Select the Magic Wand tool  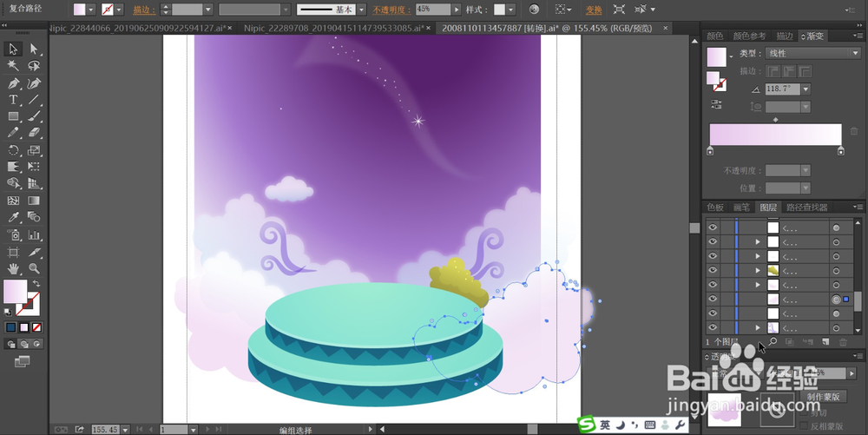tap(13, 66)
